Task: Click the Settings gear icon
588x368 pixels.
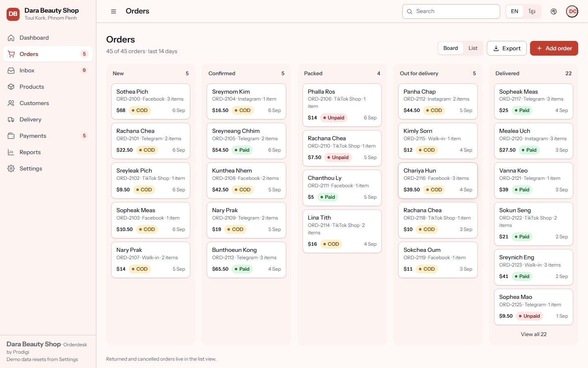Action: click(11, 168)
